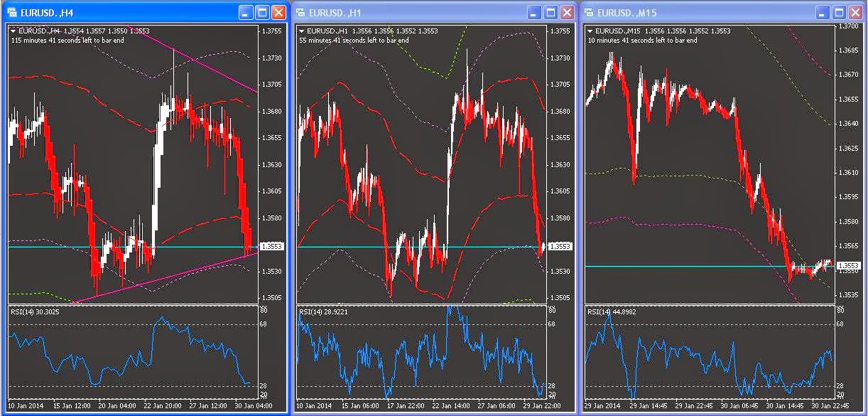Expand the H4 chart info arrow
868x416 pixels.
13,31
